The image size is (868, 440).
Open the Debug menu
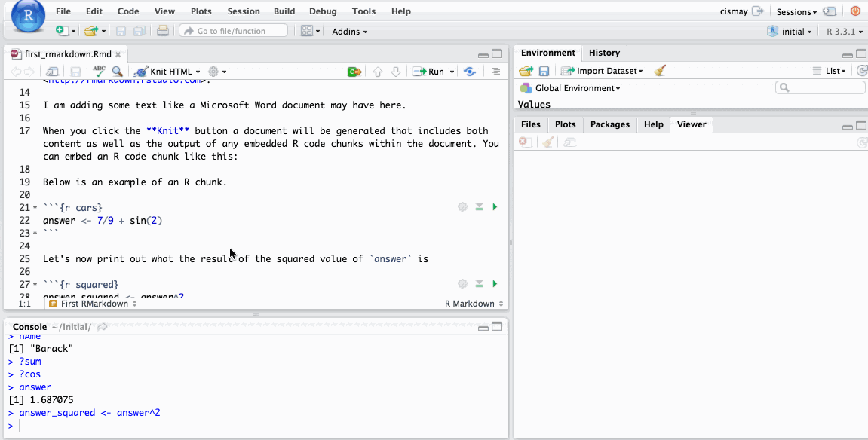click(x=323, y=11)
